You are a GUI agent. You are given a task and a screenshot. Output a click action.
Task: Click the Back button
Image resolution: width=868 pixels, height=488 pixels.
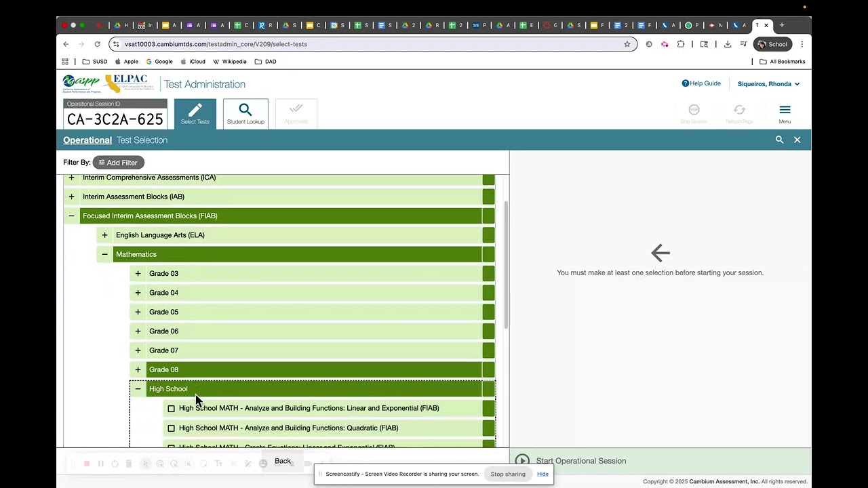[x=283, y=461]
